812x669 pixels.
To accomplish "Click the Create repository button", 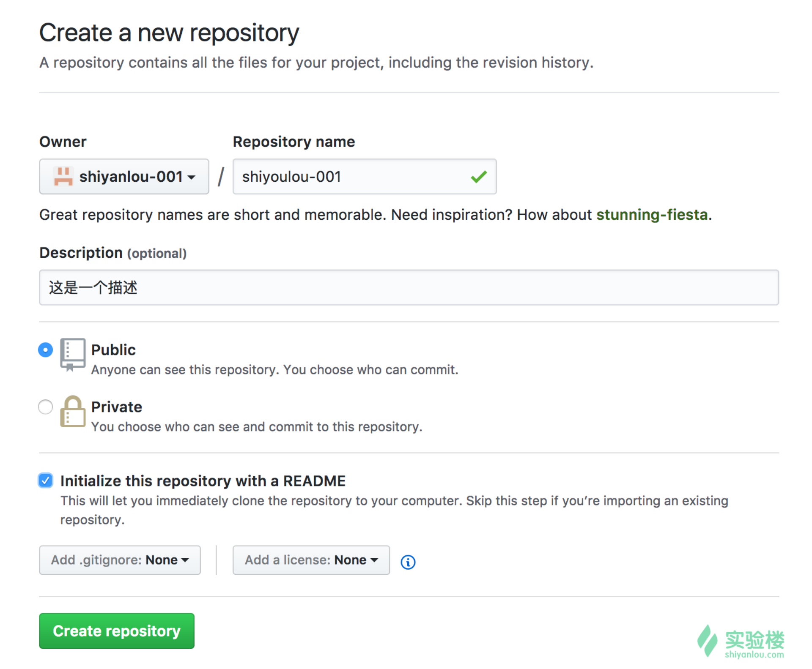I will (117, 631).
